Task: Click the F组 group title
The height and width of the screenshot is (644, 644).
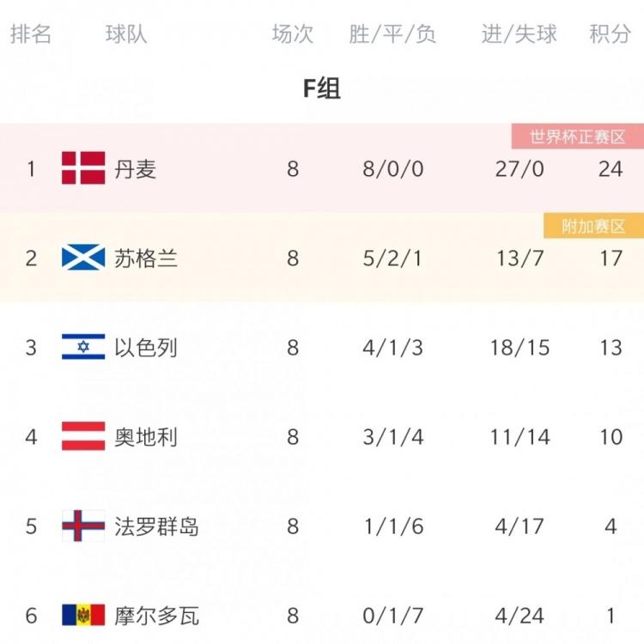Action: click(322, 88)
